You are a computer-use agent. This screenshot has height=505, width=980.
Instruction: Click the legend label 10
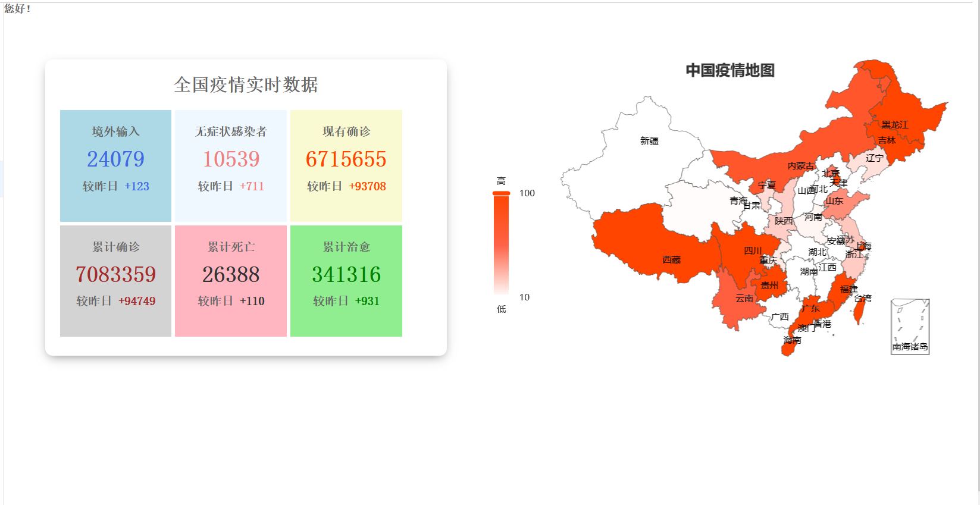[x=524, y=297]
